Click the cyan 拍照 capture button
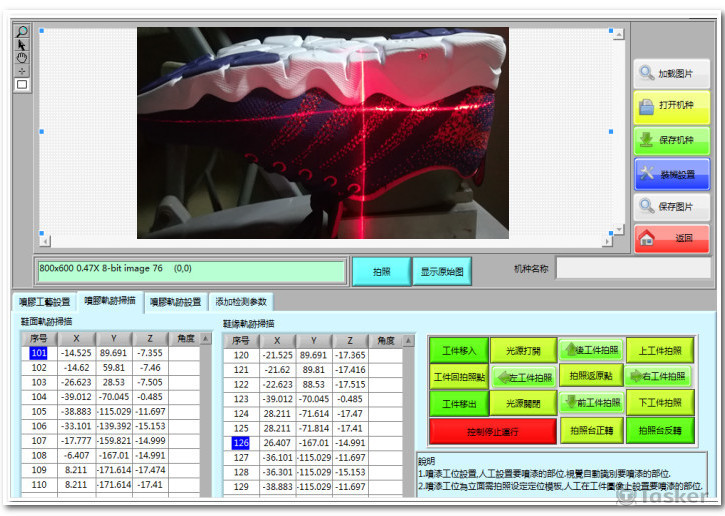The image size is (725, 516). [381, 271]
